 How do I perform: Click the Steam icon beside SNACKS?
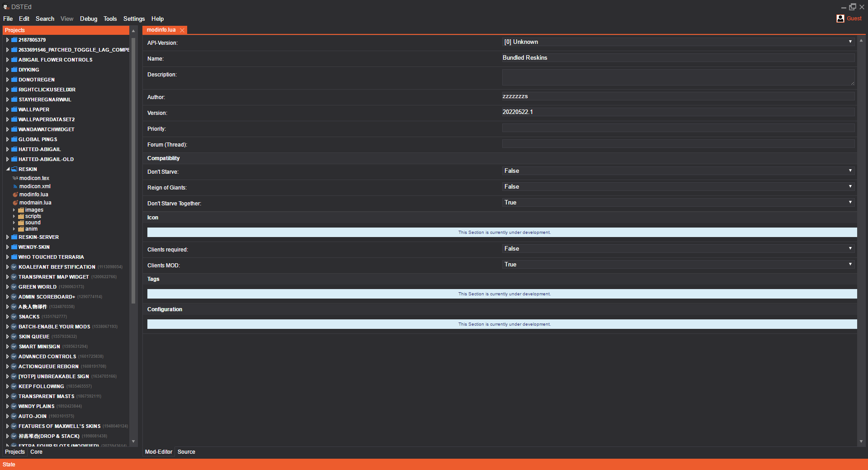pyautogui.click(x=14, y=317)
